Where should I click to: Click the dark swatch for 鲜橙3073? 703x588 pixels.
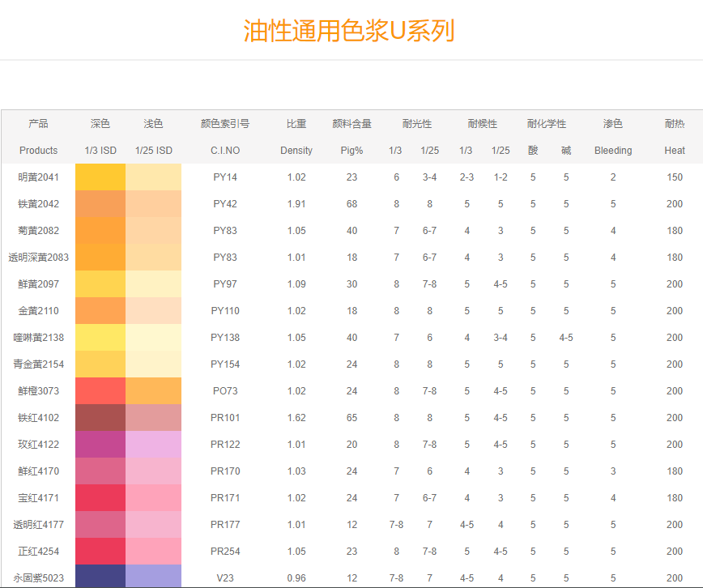pyautogui.click(x=100, y=391)
